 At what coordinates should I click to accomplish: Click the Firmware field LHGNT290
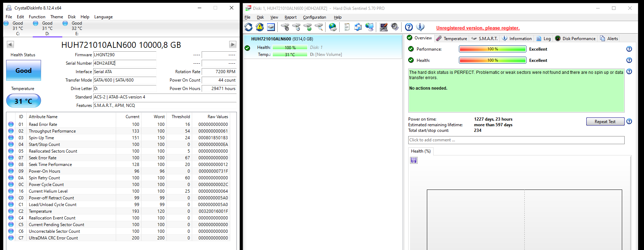coord(125,55)
